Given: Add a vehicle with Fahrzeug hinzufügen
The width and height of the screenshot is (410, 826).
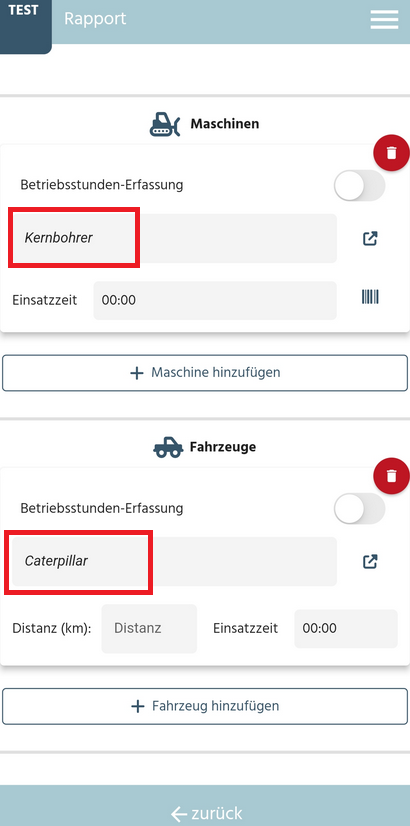Looking at the screenshot, I should tap(205, 706).
